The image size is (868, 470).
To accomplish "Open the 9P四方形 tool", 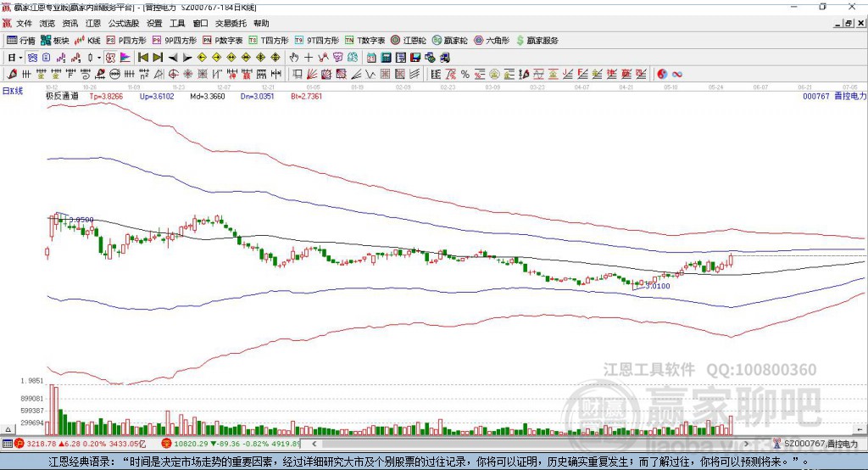I will [x=175, y=41].
